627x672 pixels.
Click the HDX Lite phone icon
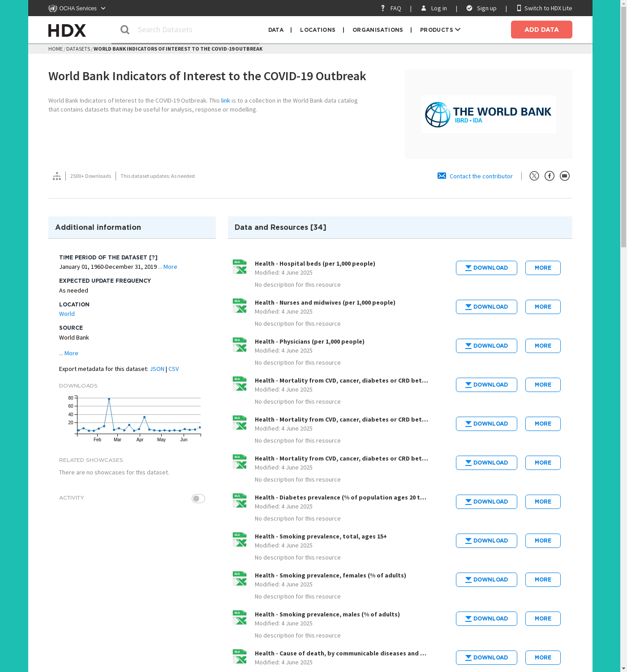coord(519,8)
